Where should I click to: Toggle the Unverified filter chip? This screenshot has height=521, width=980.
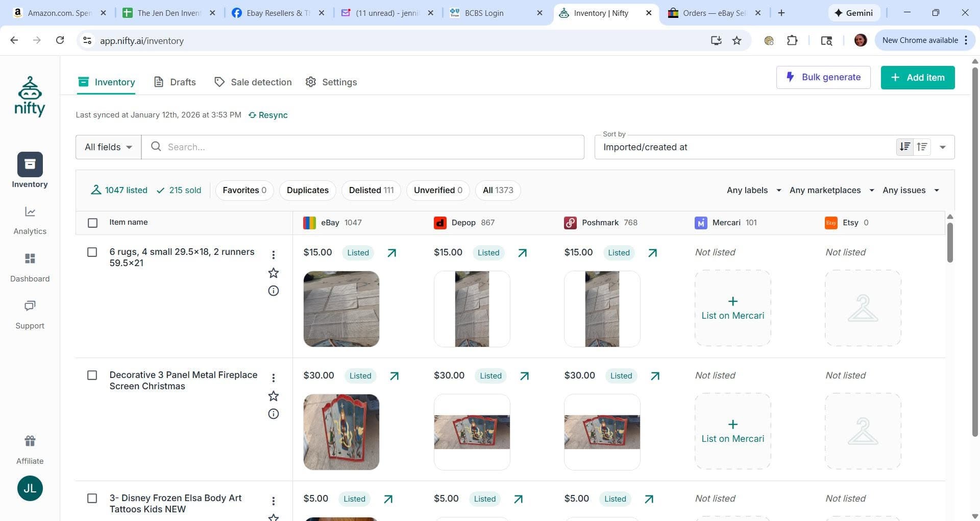438,190
